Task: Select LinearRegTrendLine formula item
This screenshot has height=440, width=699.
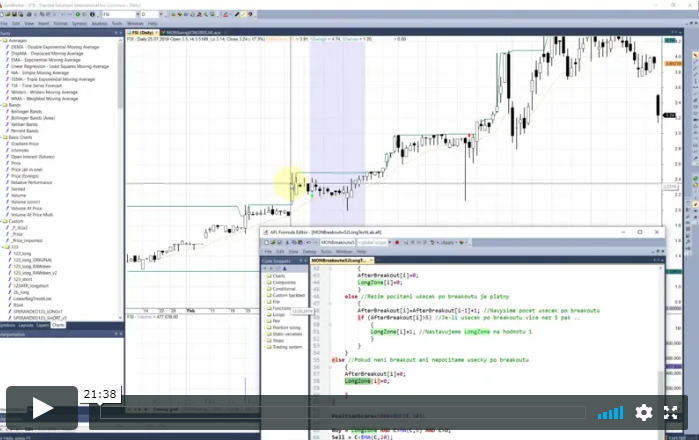Action: pos(32,299)
